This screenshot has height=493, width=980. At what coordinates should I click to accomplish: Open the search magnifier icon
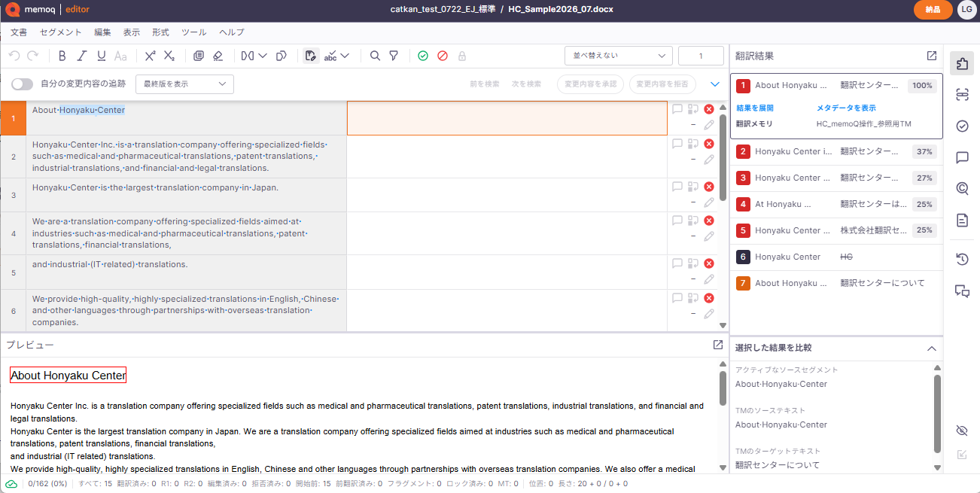point(375,56)
